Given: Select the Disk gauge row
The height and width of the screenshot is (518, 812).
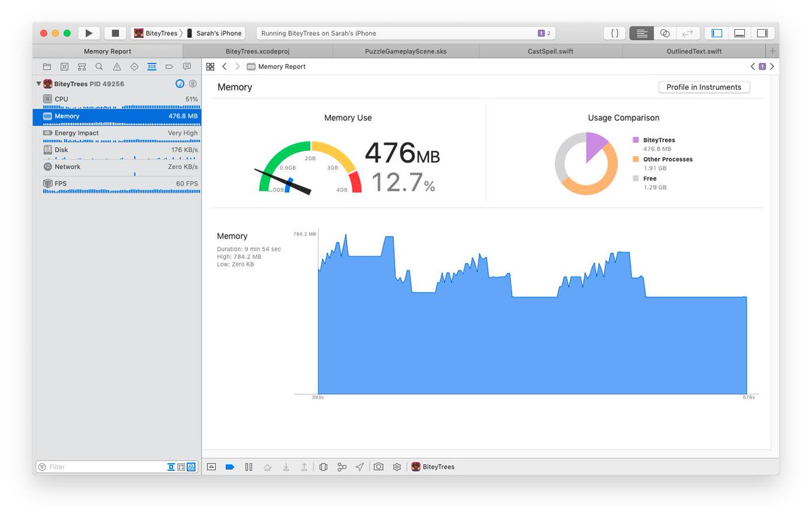Looking at the screenshot, I should 117,150.
